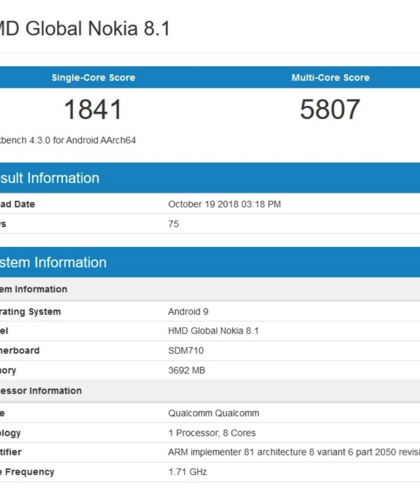Click the views count 75
The height and width of the screenshot is (504, 420).
click(x=173, y=224)
